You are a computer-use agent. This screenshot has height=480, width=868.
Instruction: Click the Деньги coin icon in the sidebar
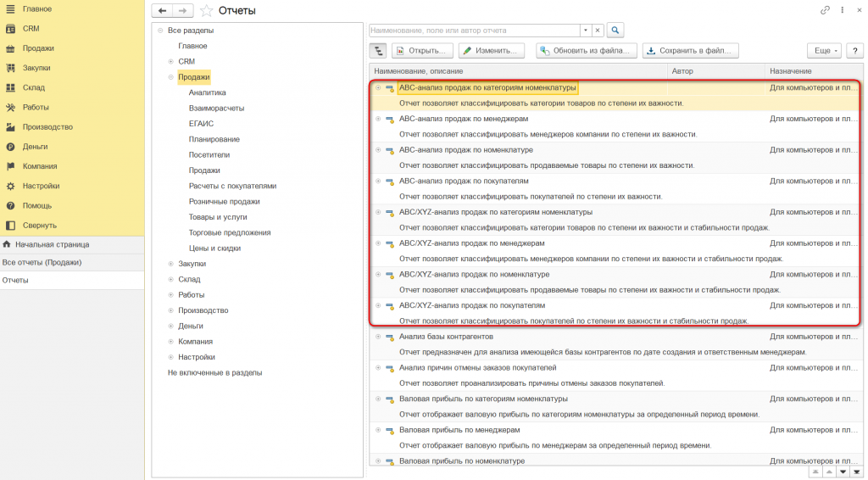10,147
